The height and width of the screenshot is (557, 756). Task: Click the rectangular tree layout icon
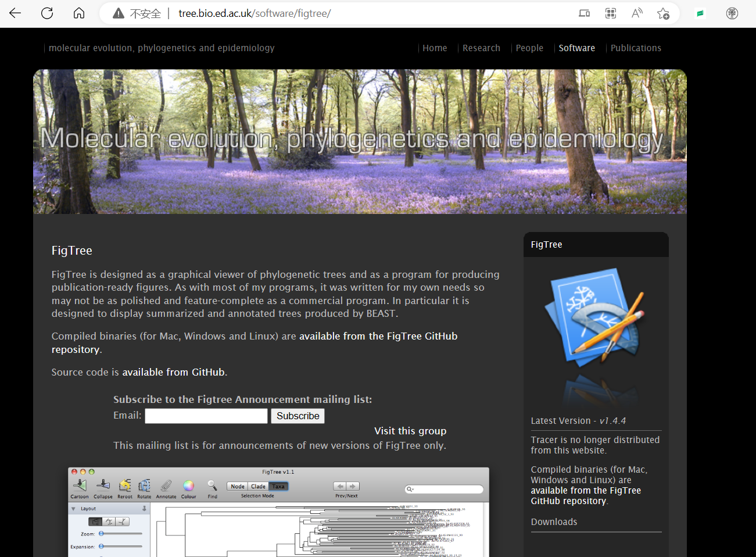coord(95,522)
